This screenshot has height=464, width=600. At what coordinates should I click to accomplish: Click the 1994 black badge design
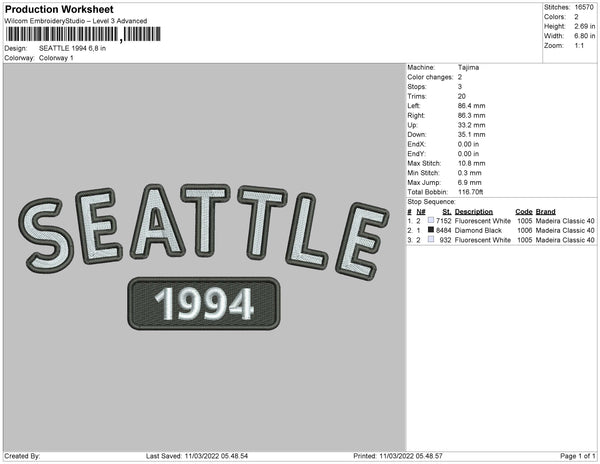pos(204,303)
